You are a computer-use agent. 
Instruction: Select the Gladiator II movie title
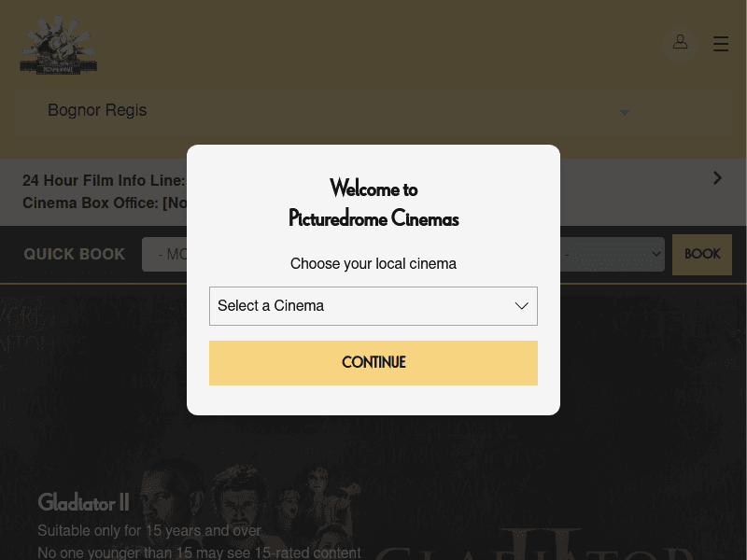click(83, 502)
